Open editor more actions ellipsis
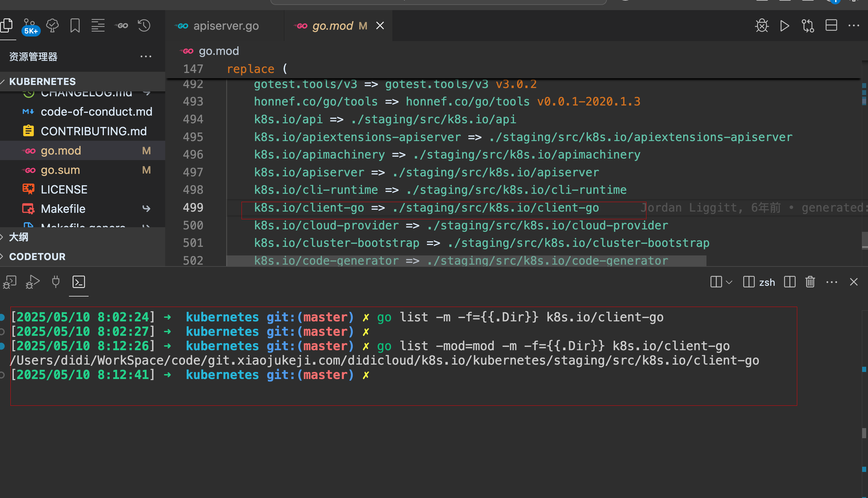This screenshot has height=498, width=868. click(854, 25)
